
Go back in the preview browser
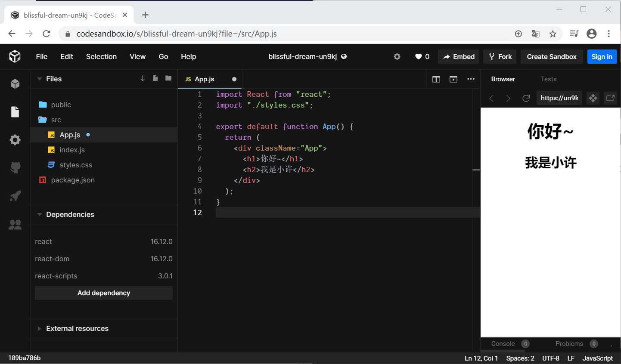pyautogui.click(x=491, y=98)
